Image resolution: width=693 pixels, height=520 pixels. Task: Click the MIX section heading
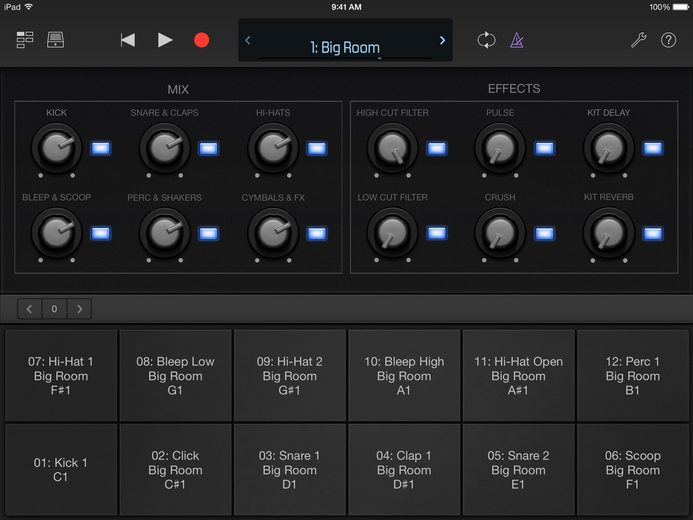178,90
